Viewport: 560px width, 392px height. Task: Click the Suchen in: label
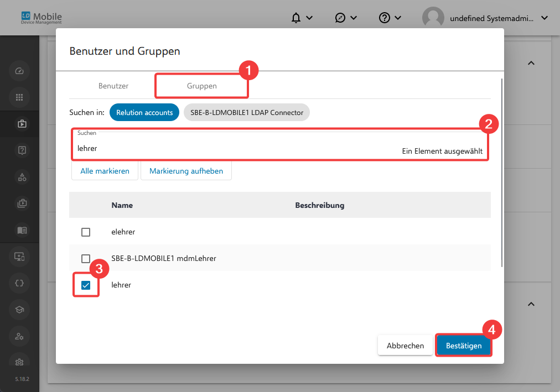87,112
